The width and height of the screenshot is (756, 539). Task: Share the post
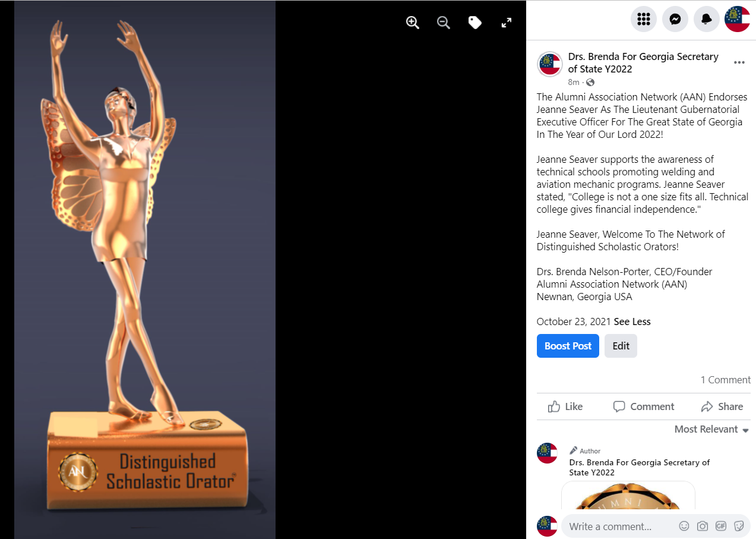722,406
